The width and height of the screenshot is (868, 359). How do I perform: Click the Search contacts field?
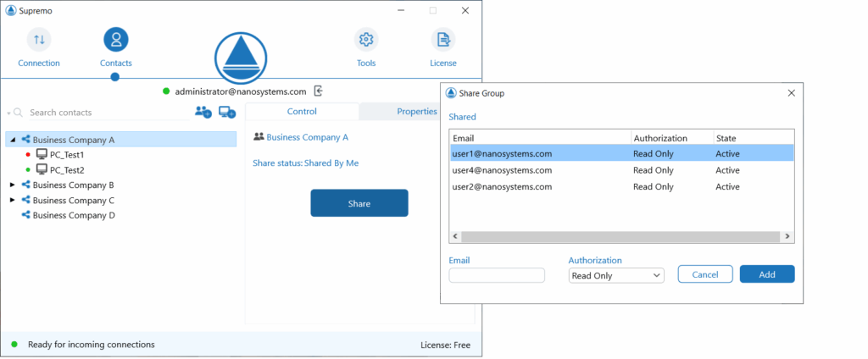pos(108,113)
